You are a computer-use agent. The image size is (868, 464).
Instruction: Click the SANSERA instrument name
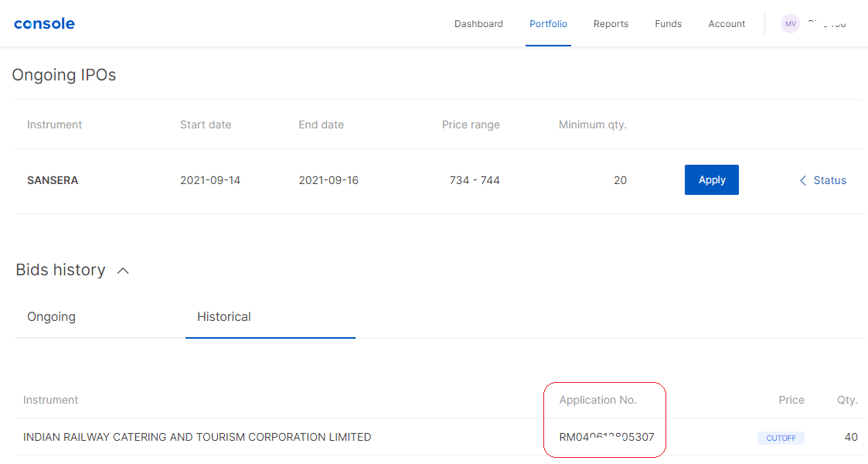coord(53,180)
